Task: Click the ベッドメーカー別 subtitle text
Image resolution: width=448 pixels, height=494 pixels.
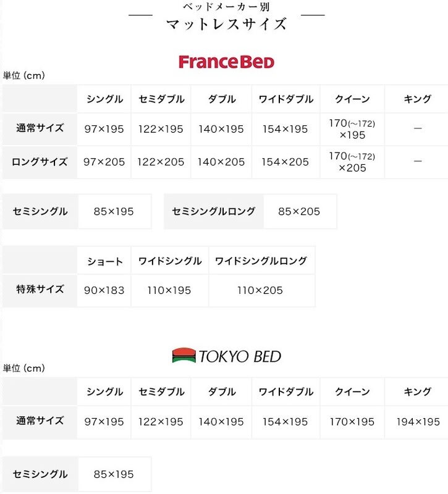Action: pyautogui.click(x=226, y=7)
